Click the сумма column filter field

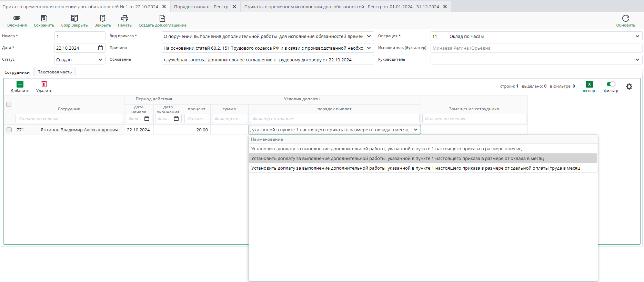pyautogui.click(x=230, y=119)
